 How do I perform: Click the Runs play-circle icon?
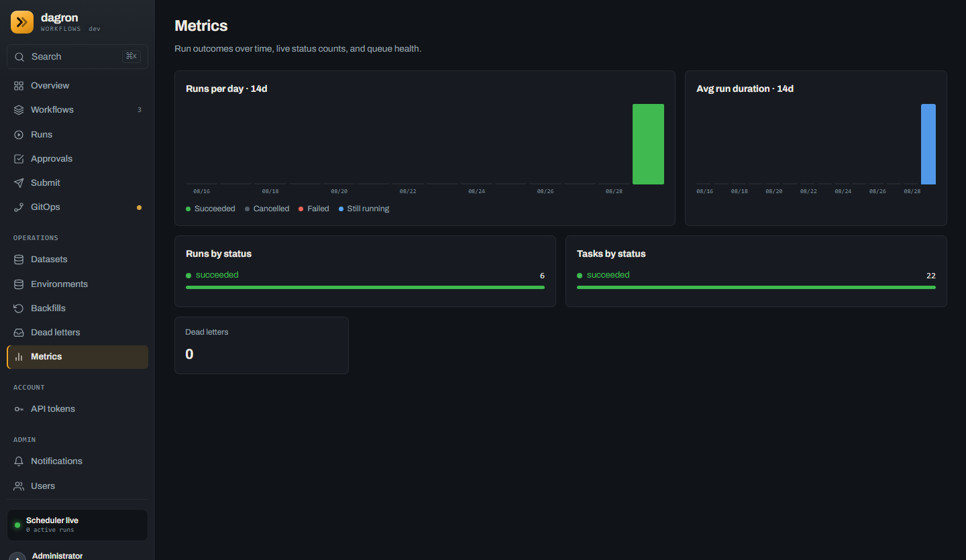(19, 135)
